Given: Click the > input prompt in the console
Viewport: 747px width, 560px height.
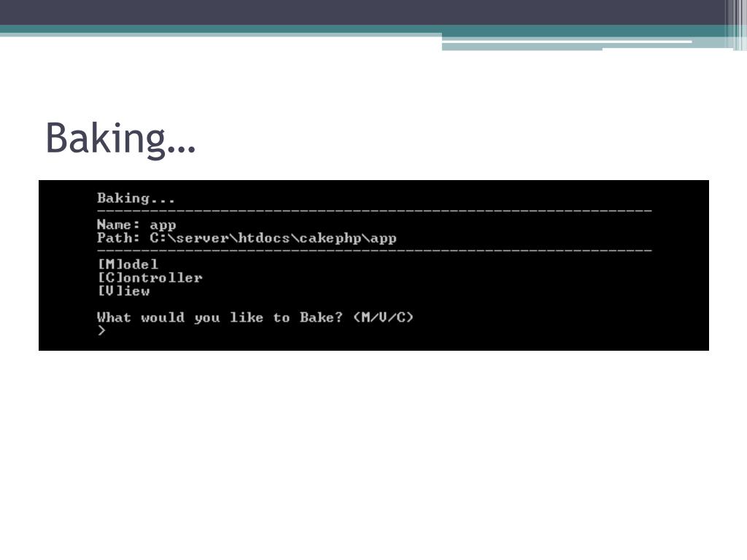Looking at the screenshot, I should (102, 330).
